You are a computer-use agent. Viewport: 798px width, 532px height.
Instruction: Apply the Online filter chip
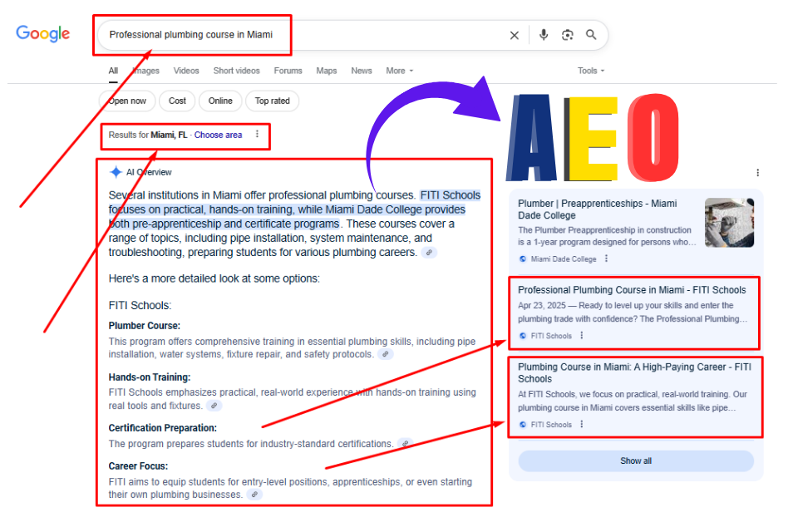point(220,101)
